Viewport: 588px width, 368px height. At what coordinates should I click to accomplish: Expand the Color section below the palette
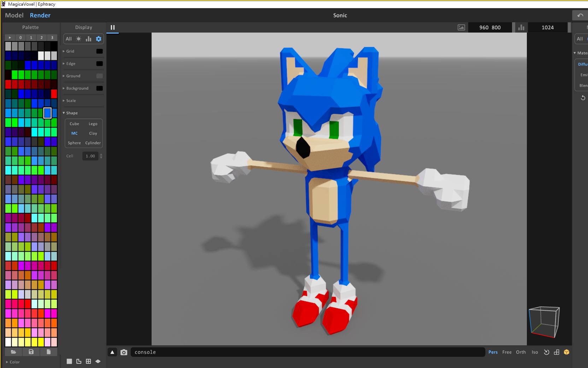[x=13, y=362]
